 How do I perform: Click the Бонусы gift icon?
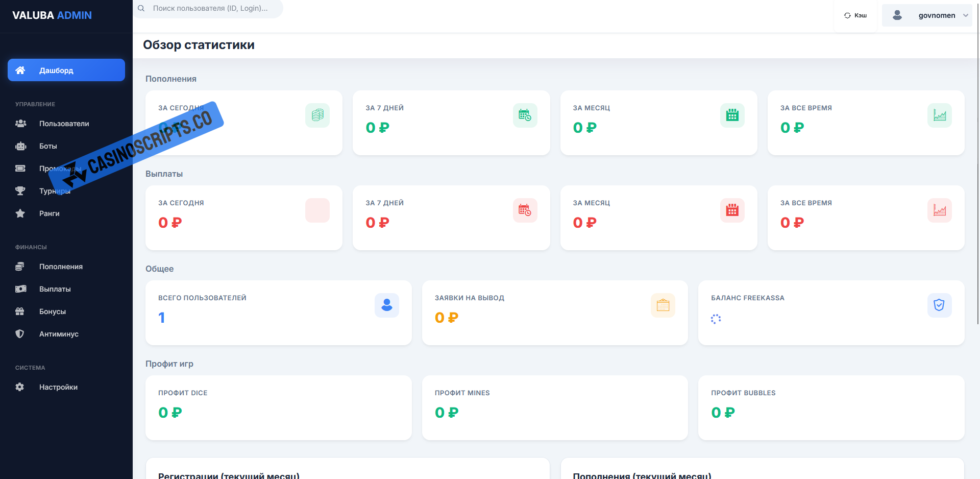20,312
